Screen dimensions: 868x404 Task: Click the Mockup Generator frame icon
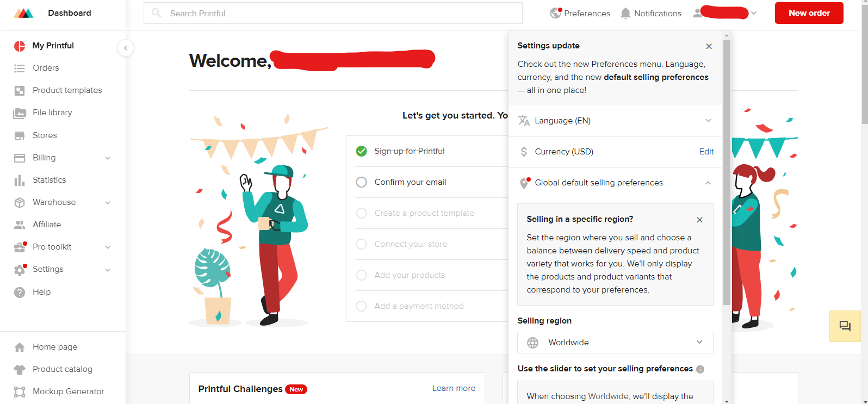tap(20, 391)
